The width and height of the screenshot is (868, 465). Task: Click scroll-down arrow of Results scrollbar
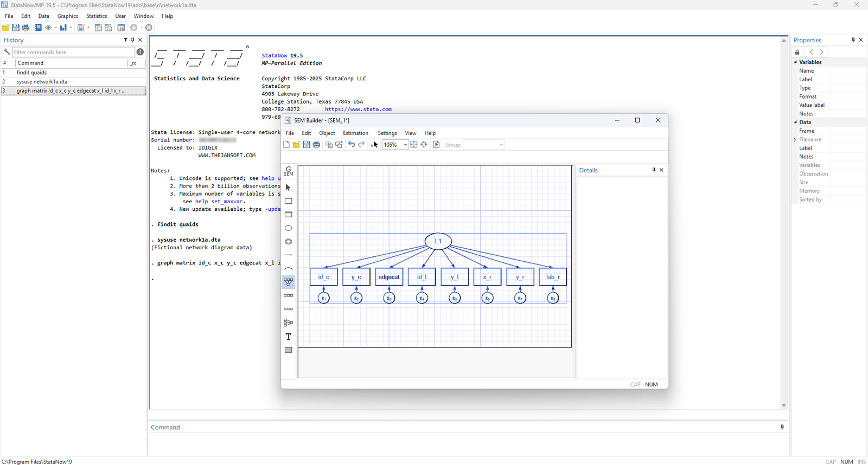point(784,405)
